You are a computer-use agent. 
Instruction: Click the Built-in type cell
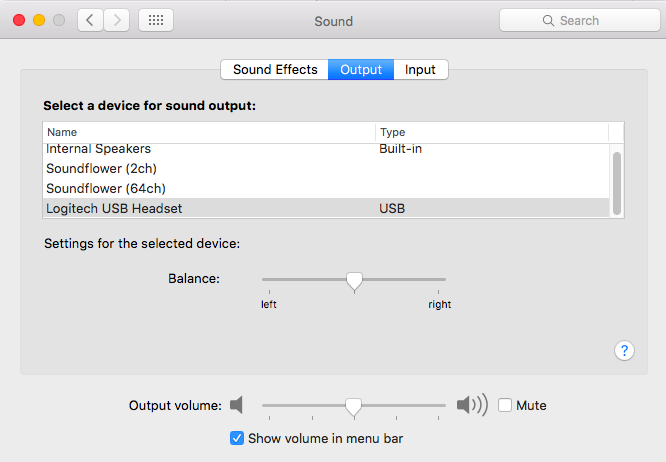tap(401, 149)
